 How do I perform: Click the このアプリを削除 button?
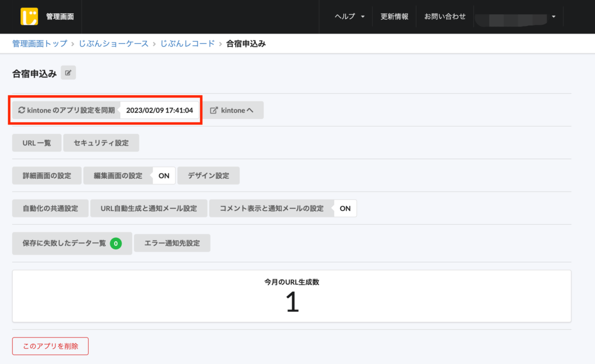point(50,346)
